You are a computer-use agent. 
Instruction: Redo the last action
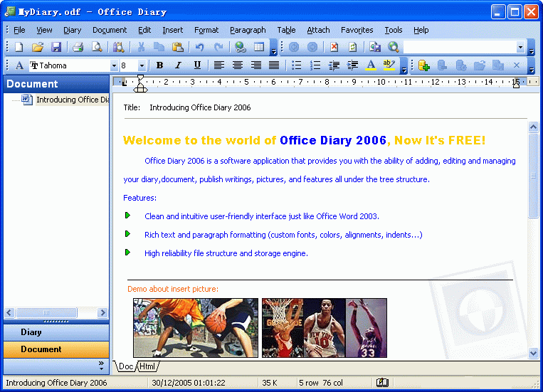coord(218,47)
